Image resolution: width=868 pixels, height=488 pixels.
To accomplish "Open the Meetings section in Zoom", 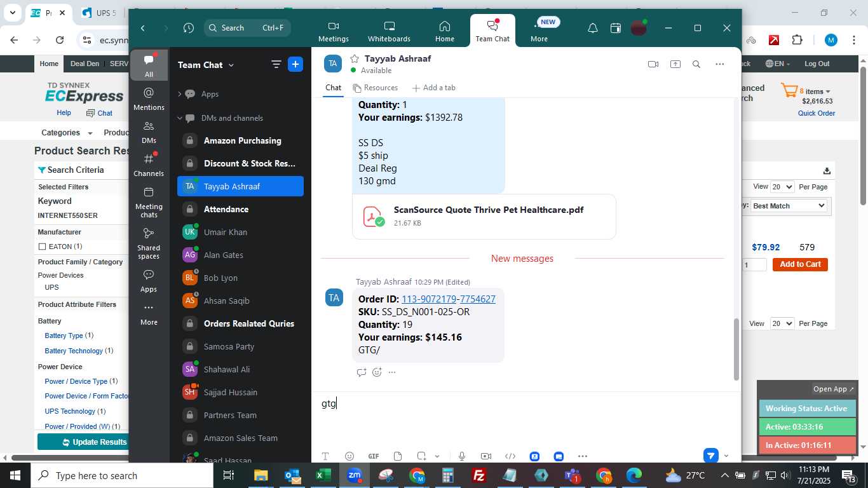I will pyautogui.click(x=333, y=31).
